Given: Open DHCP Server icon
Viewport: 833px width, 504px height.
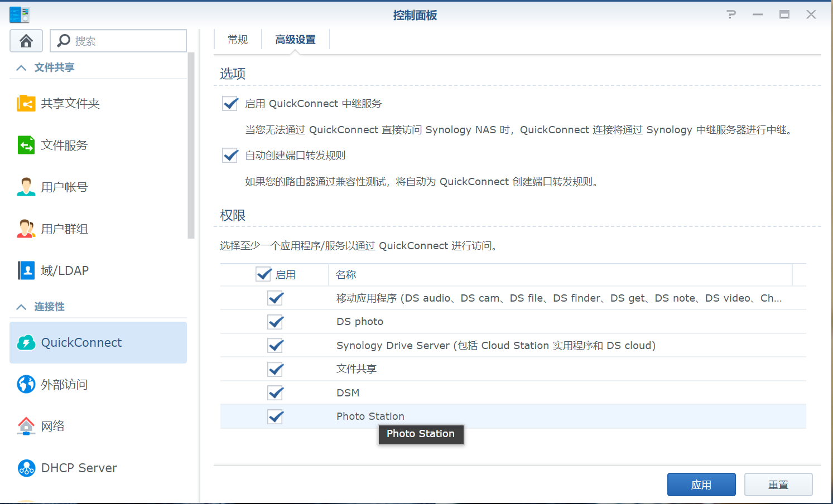Looking at the screenshot, I should click(x=26, y=468).
